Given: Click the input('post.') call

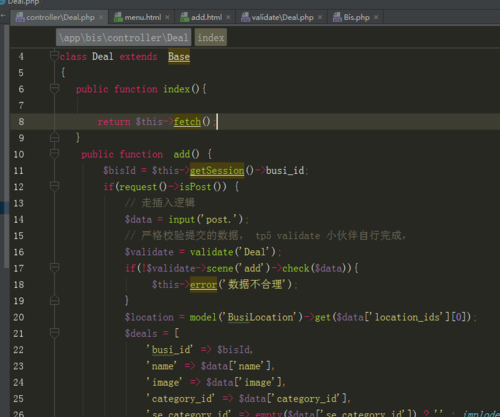Looking at the screenshot, I should [x=206, y=219].
